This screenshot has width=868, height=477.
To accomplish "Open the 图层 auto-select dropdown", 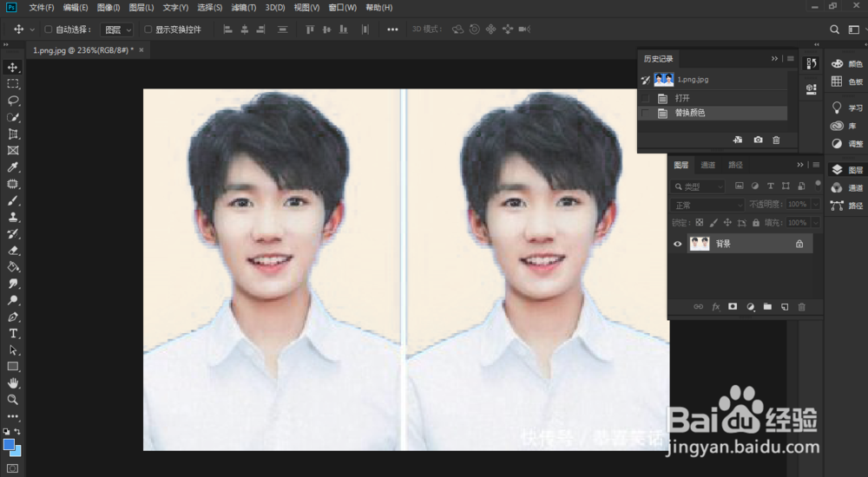I will [x=117, y=29].
